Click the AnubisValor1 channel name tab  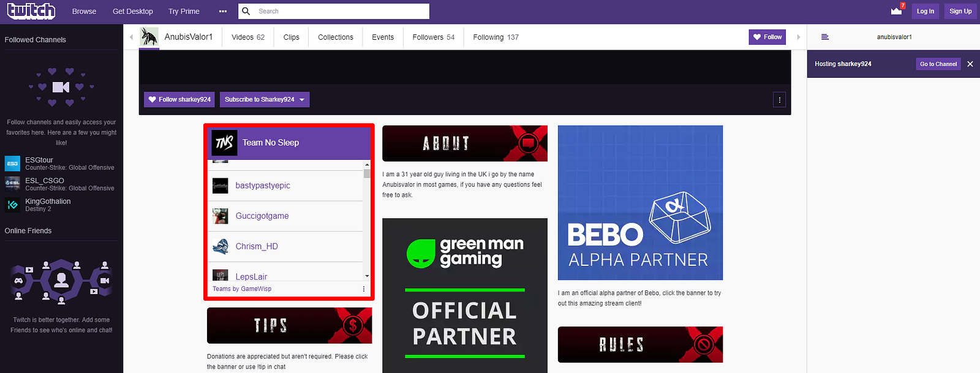coord(189,37)
